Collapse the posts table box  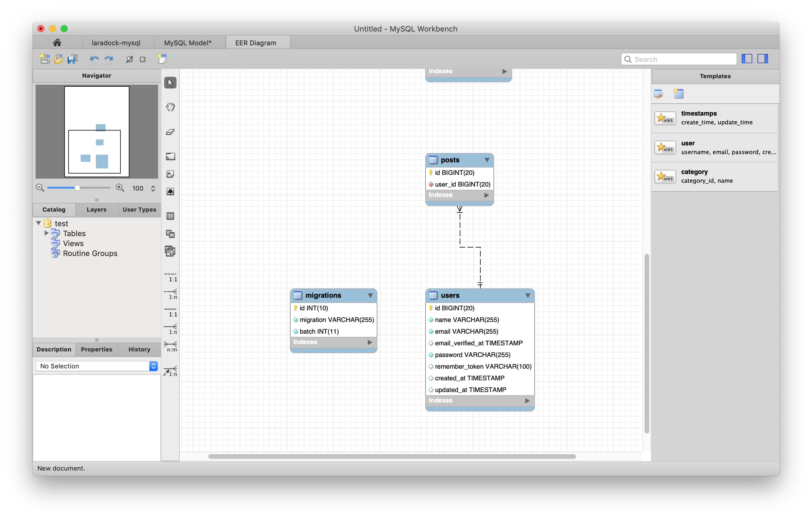(487, 160)
